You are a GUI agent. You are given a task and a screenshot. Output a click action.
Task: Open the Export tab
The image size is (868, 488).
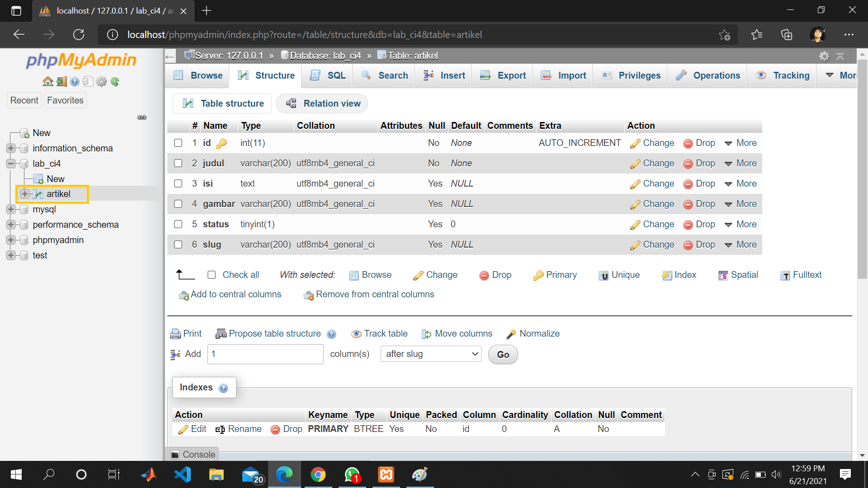(x=502, y=75)
